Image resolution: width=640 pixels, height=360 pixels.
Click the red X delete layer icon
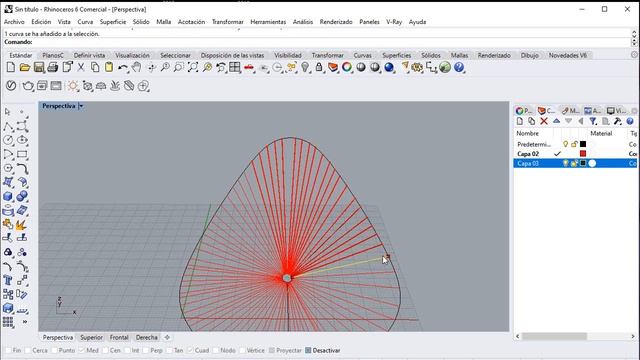click(x=544, y=121)
